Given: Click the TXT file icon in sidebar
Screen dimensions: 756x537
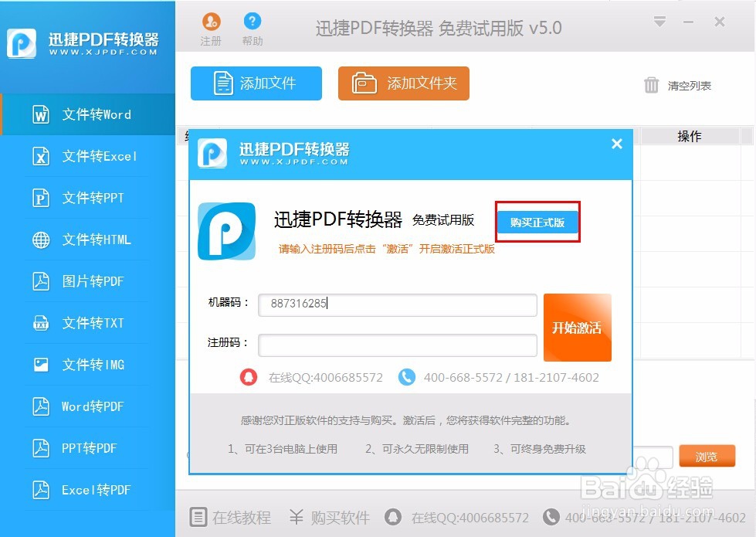Looking at the screenshot, I should (x=41, y=323).
